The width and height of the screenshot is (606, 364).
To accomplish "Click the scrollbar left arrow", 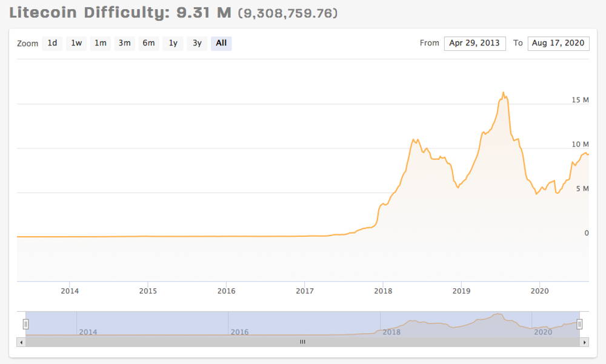I will click(x=21, y=342).
